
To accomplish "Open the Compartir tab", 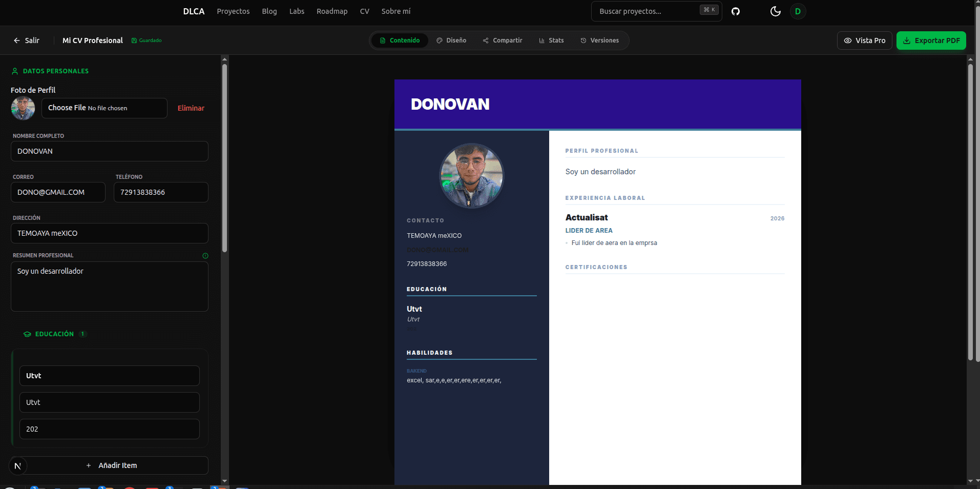I will tap(503, 40).
